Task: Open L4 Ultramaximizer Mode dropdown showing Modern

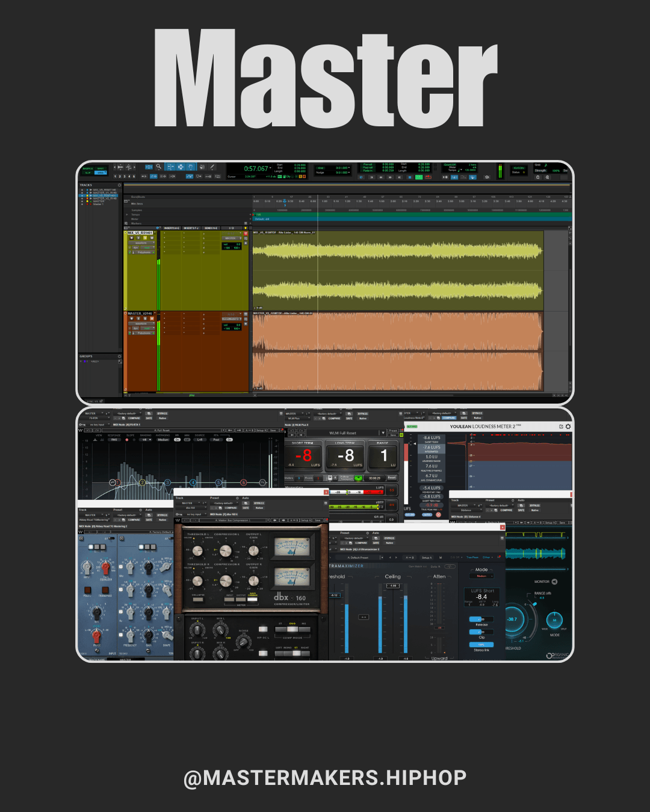Action: [x=481, y=576]
